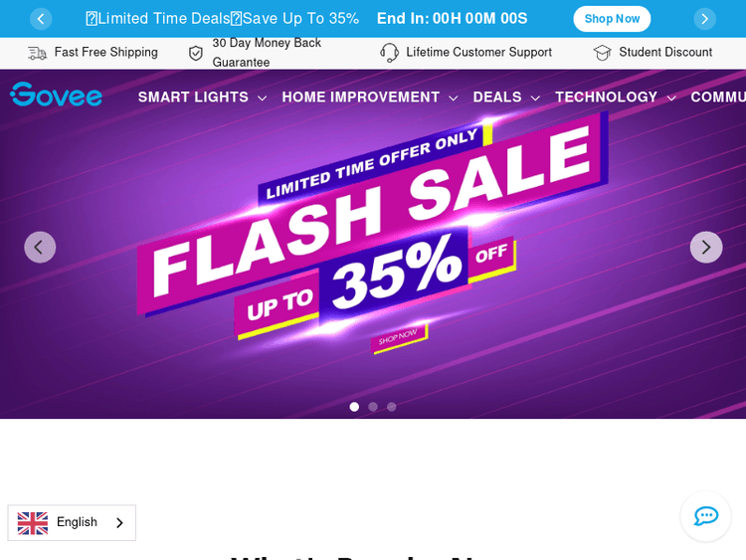Go to next announcement bar message

point(704,19)
